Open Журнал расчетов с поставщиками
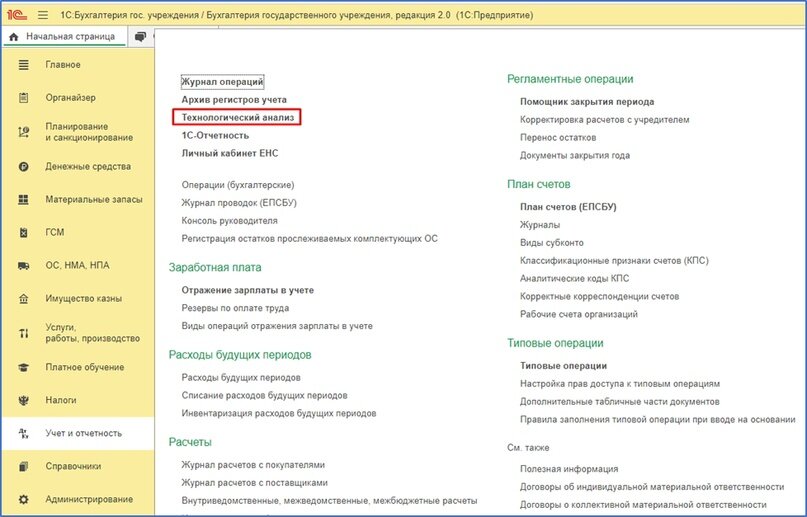The image size is (807, 517). point(254,483)
